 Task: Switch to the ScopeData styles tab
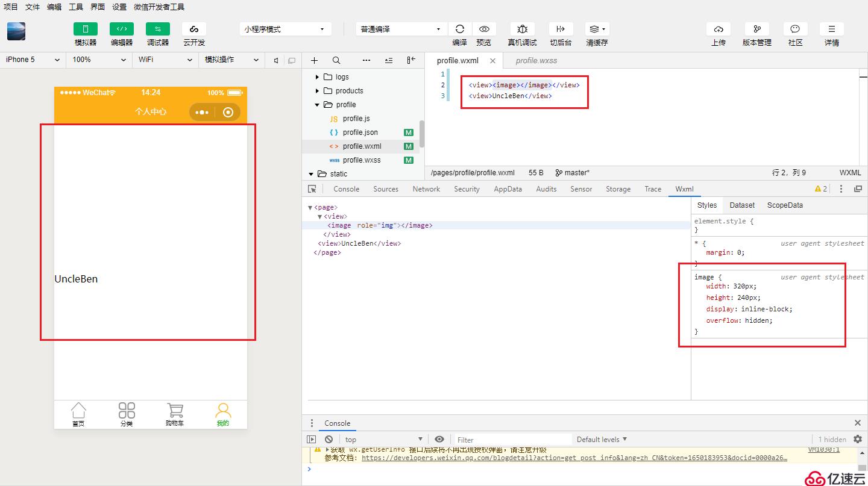pyautogui.click(x=785, y=205)
